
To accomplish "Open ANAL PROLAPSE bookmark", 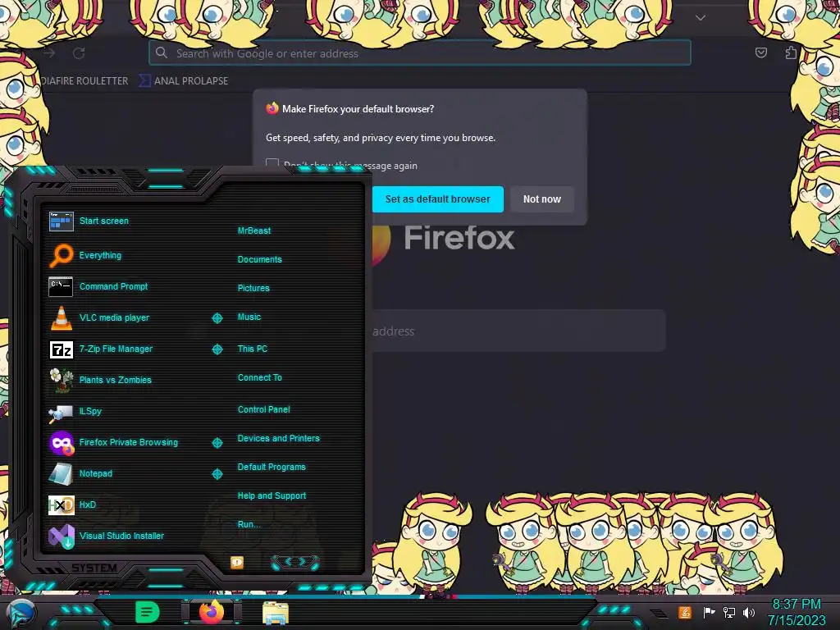I will pos(184,81).
